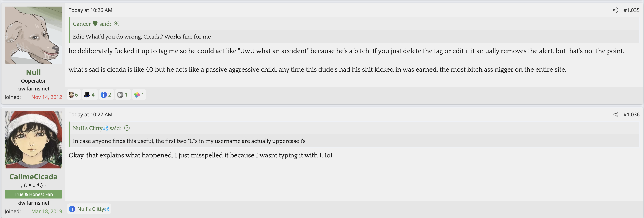Click CallmeCicada's Santa hat avatar
Screen dimensions: 644x218
(x=33, y=140)
